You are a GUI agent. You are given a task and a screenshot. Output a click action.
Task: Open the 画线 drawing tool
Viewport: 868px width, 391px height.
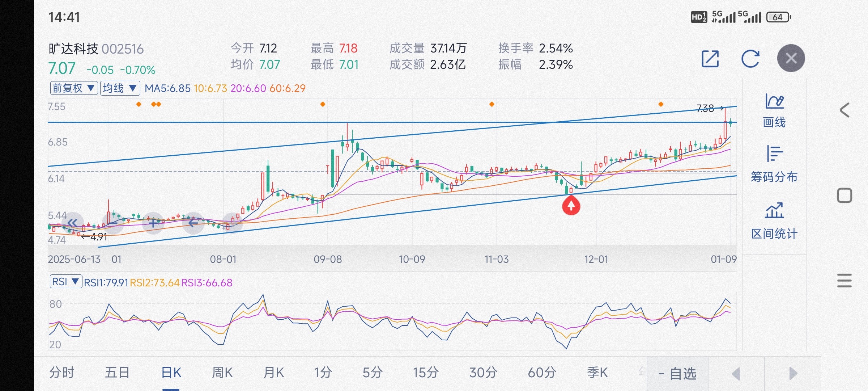(x=774, y=110)
